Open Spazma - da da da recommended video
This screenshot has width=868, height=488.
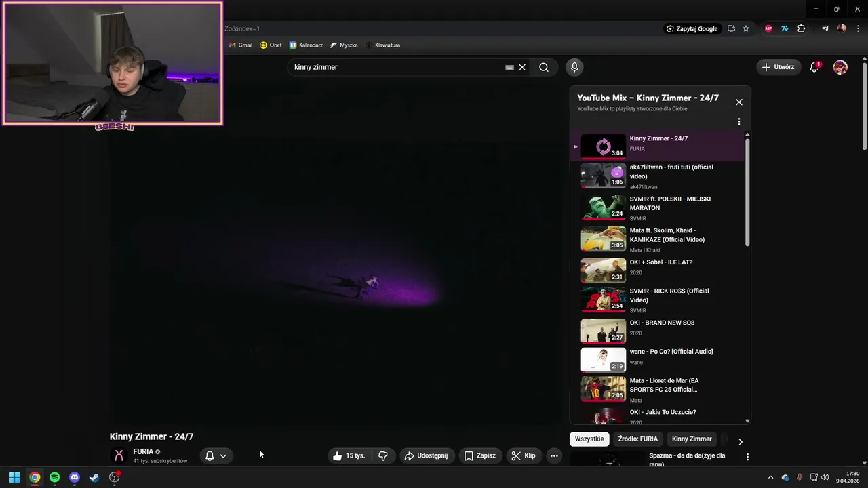click(687, 460)
